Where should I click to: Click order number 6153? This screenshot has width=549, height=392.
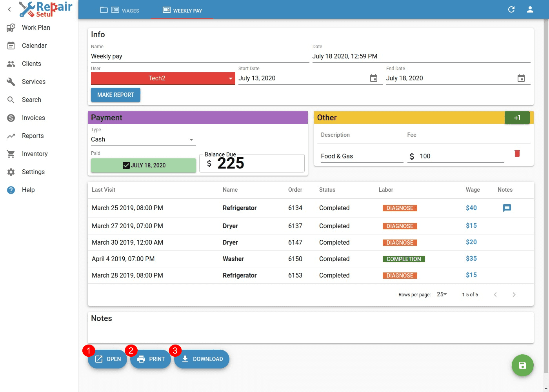tap(295, 275)
